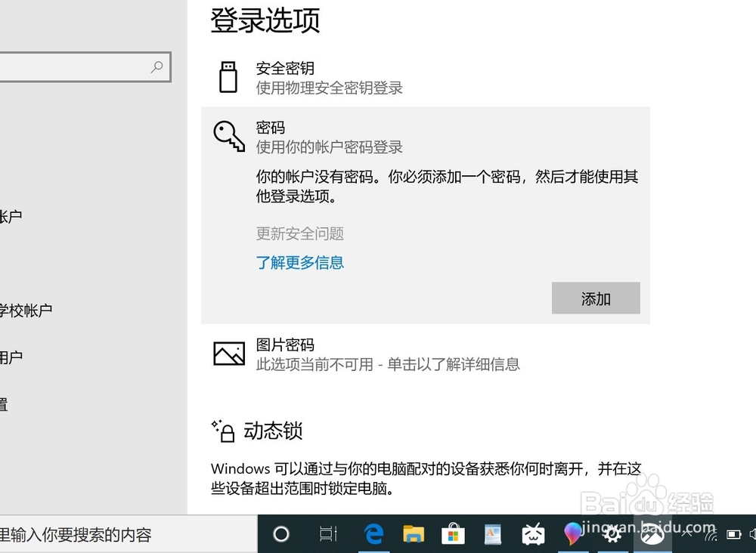Open File Explorer from the taskbar
Screen dimensions: 756x553
tap(414, 534)
